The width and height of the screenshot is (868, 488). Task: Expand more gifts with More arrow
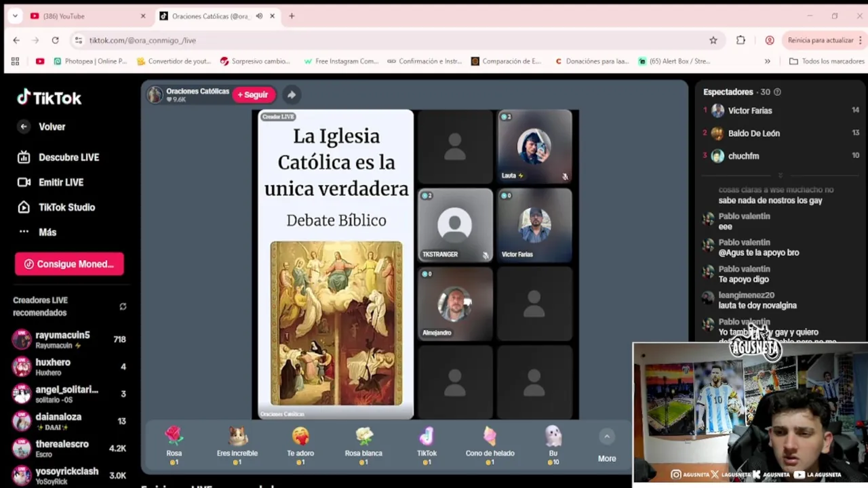tap(607, 436)
